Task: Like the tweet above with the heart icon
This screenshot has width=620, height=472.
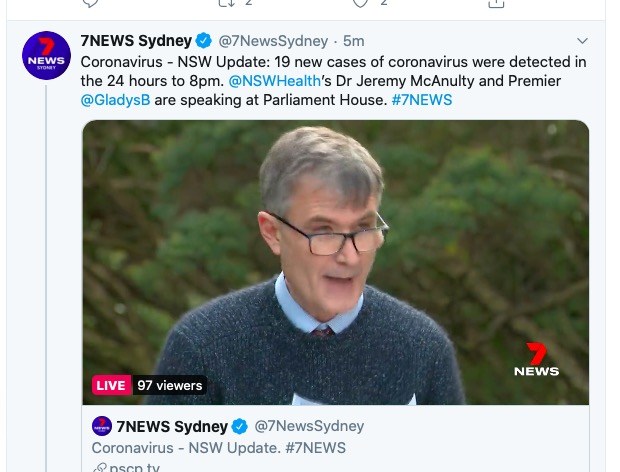Action: pyautogui.click(x=360, y=3)
